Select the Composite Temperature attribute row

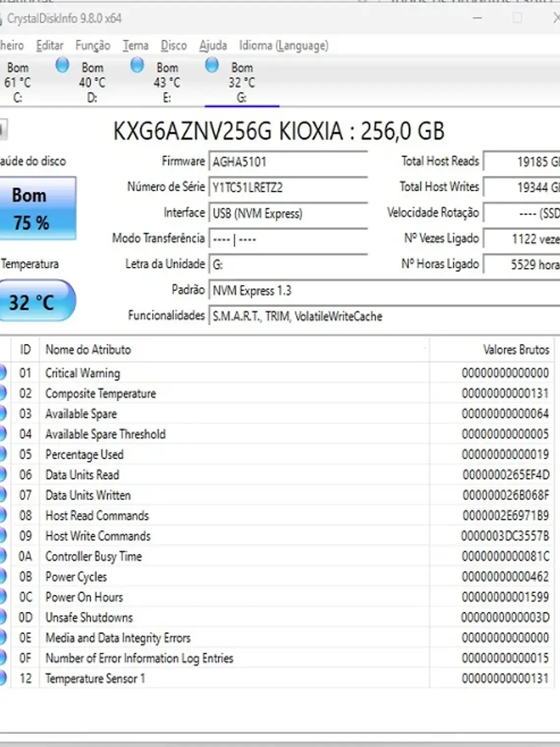click(x=278, y=393)
